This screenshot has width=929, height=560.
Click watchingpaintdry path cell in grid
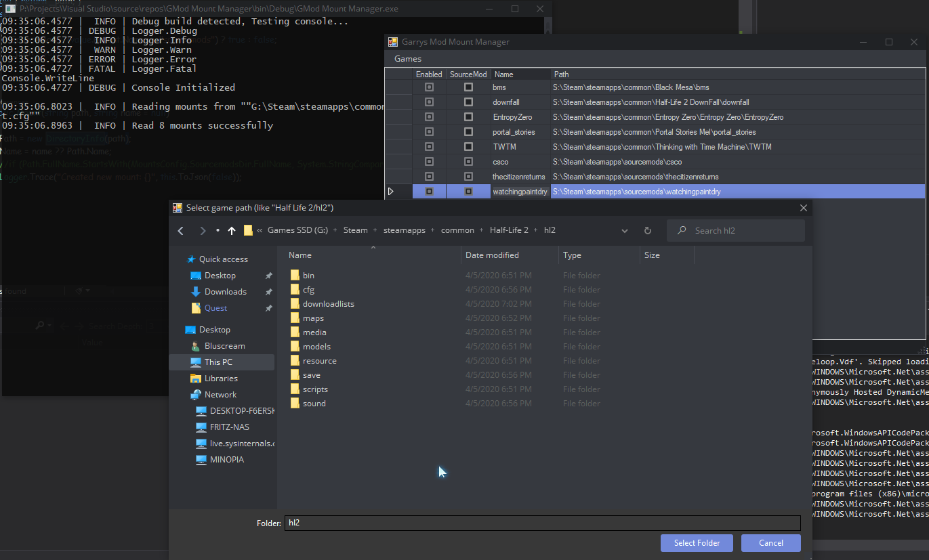coord(737,192)
